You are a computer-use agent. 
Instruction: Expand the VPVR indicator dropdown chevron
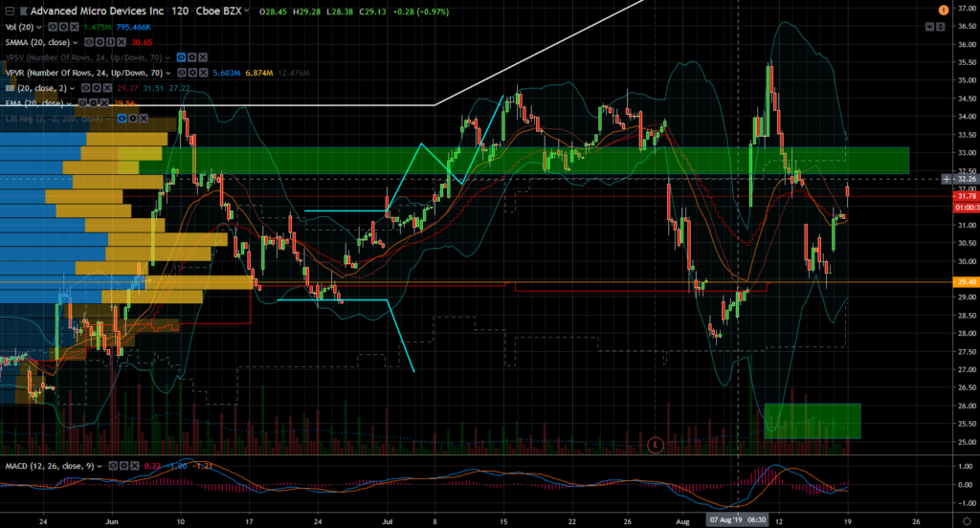click(x=168, y=73)
